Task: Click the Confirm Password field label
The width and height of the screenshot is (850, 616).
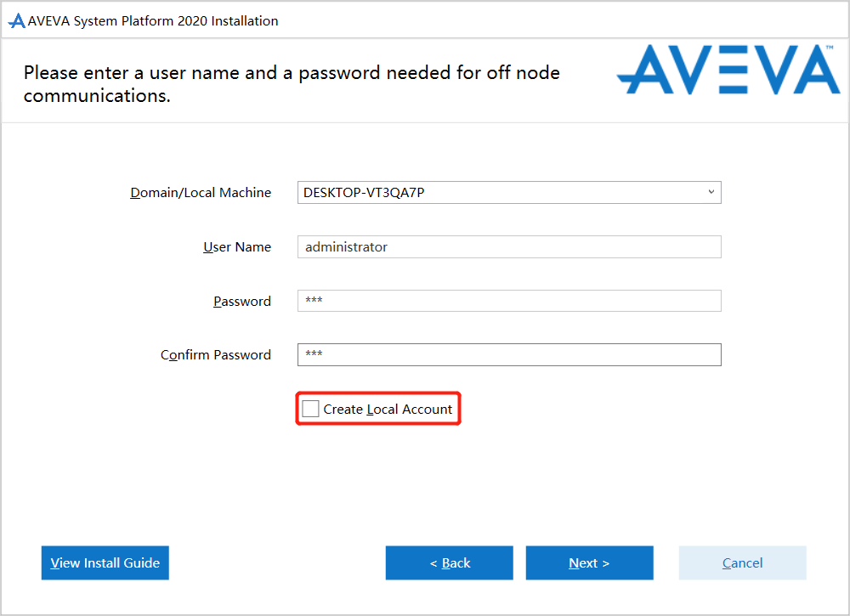Action: pyautogui.click(x=216, y=355)
